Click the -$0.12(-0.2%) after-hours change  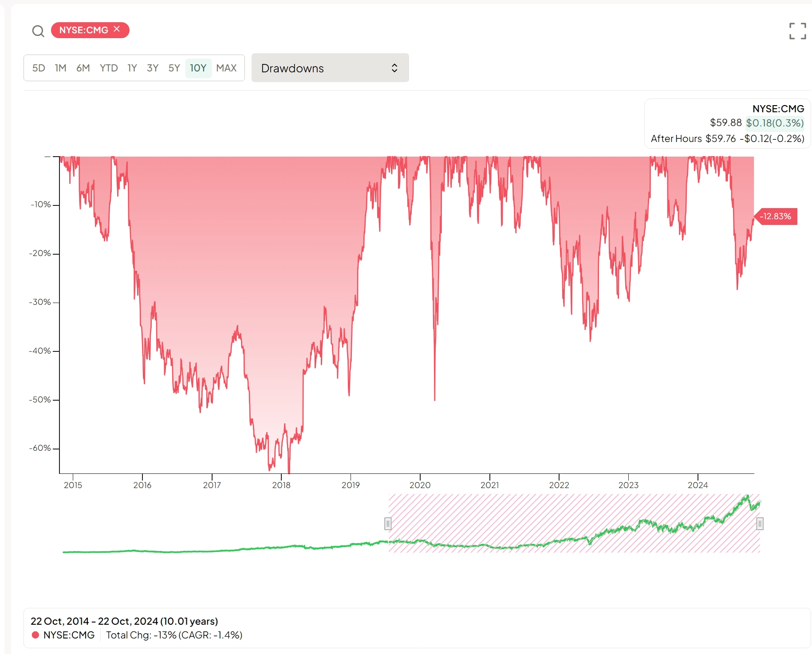(772, 138)
